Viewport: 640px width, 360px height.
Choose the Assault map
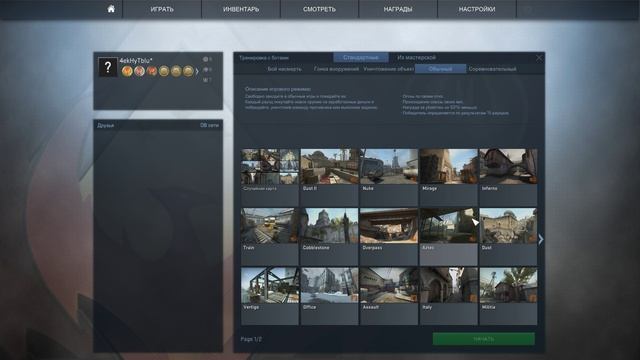(389, 296)
